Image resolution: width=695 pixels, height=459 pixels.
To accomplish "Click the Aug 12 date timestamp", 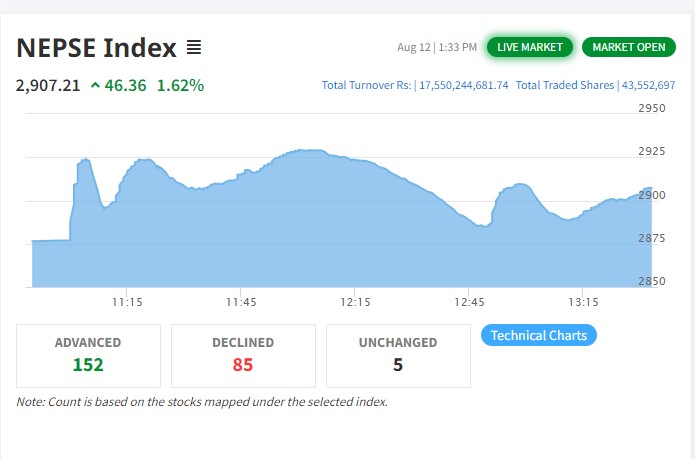I will pos(413,47).
